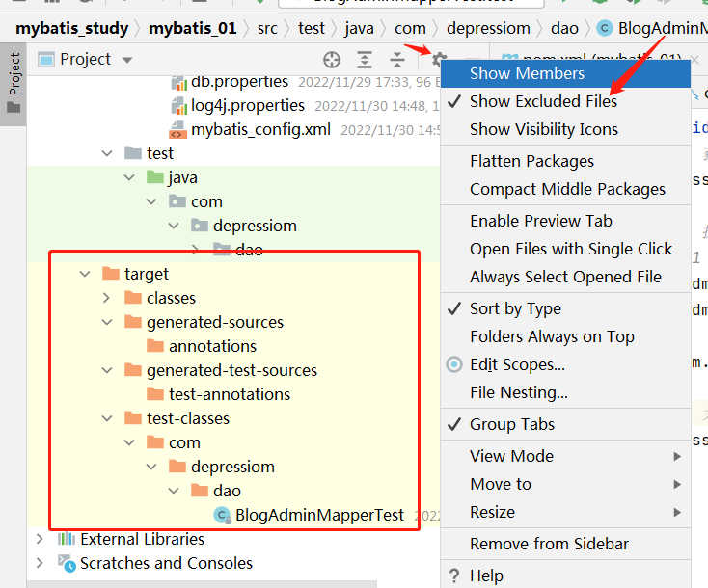This screenshot has height=588, width=708.
Task: Click mybatis_study breadcrumb
Action: pos(71,28)
